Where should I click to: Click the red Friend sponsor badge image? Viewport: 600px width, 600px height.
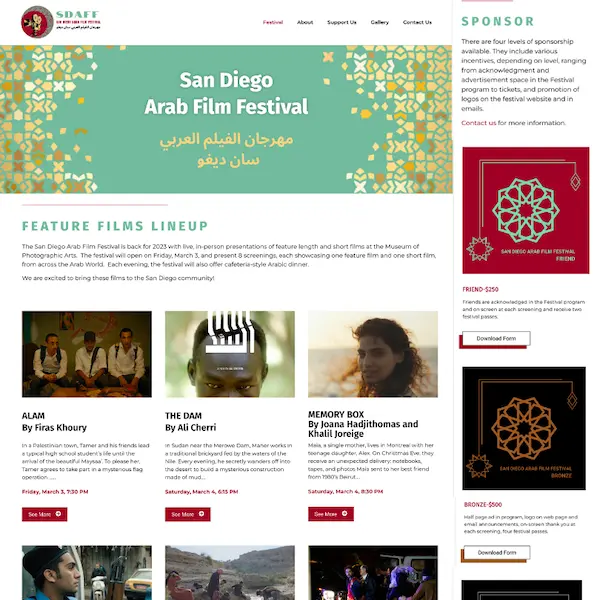tap(526, 210)
